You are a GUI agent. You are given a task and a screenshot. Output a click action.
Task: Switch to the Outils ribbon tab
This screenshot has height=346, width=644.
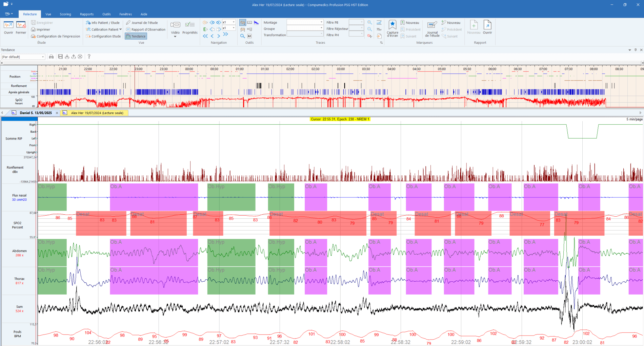coord(106,14)
